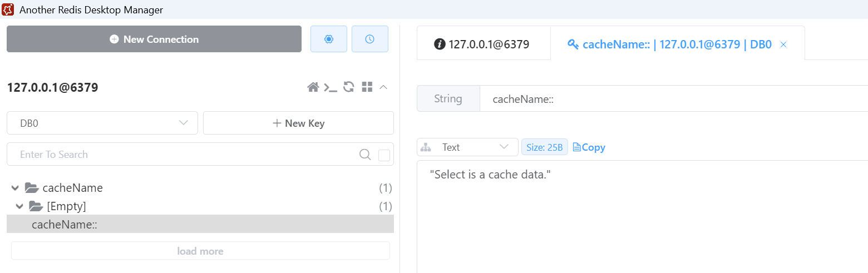Open the grid multi-operation icon
The image size is (868, 273).
(367, 87)
